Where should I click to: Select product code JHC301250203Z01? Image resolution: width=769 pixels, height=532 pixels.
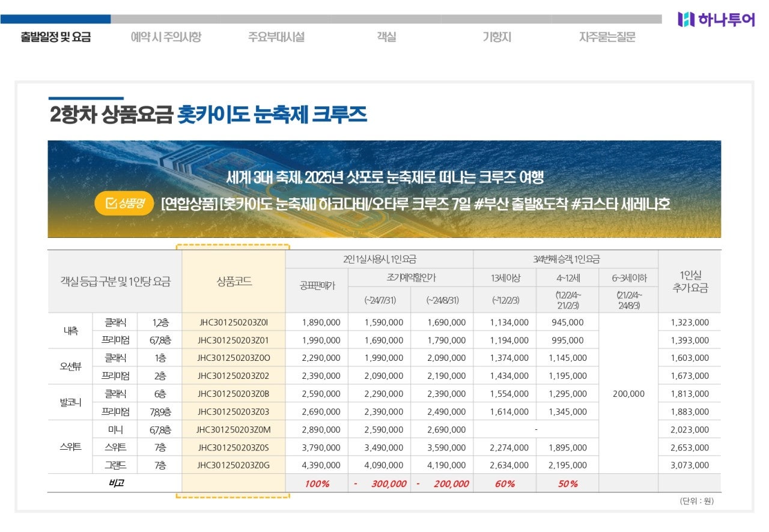click(233, 340)
